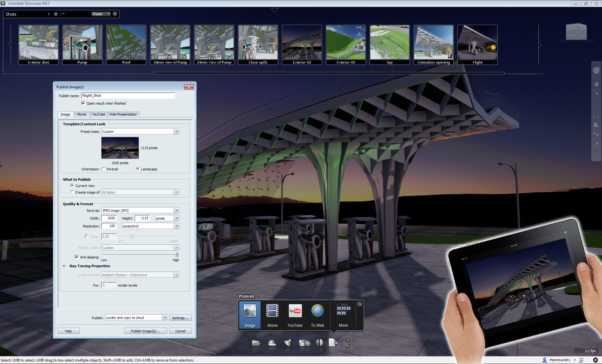Choose the To Web publish option
This screenshot has width=602, height=364.
317,315
